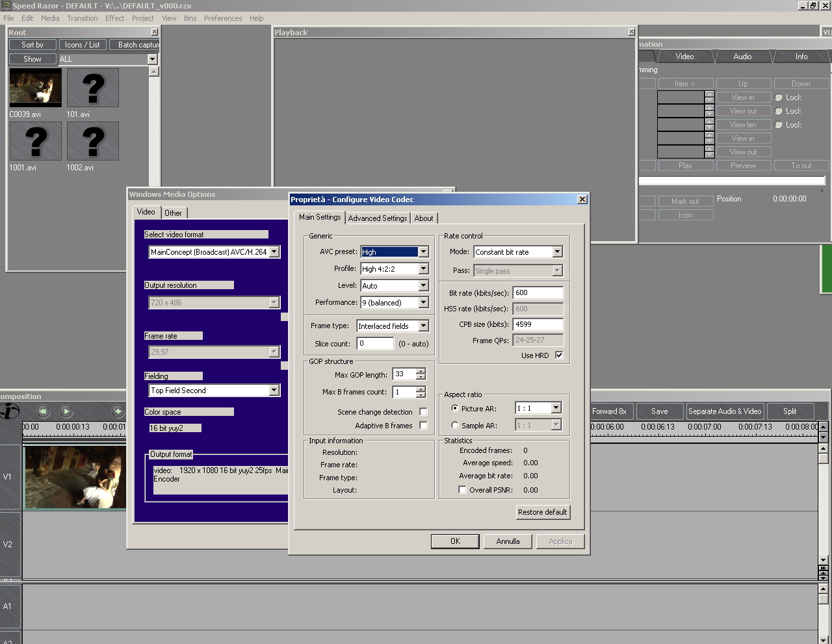Select the 1002.avi question mark icon

[x=93, y=141]
